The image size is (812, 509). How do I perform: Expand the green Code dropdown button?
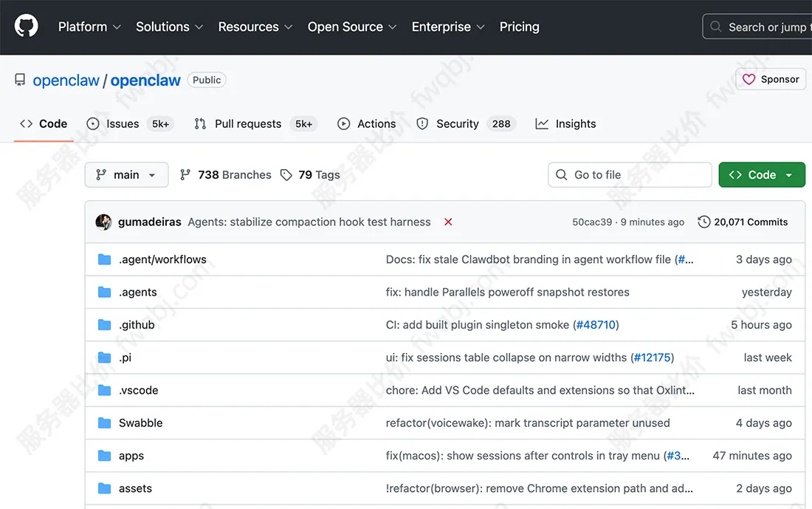pos(761,175)
